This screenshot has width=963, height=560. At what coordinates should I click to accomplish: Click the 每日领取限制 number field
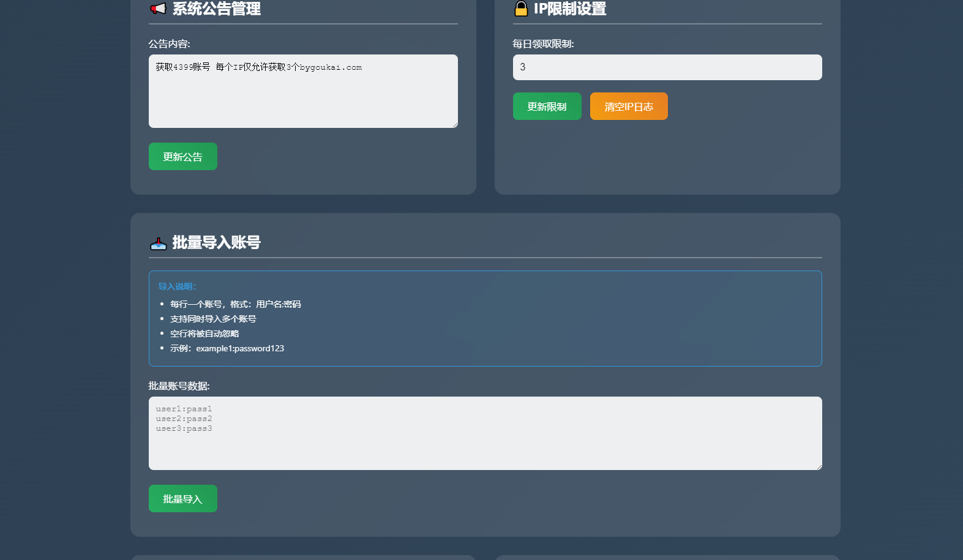(x=667, y=67)
